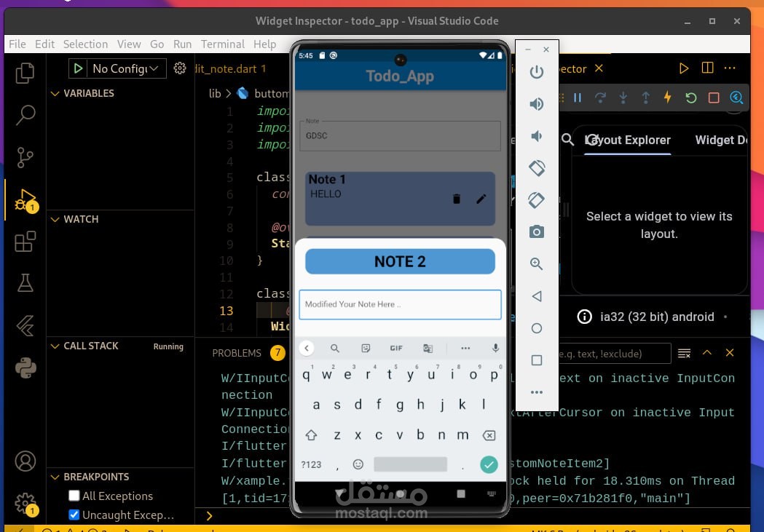The width and height of the screenshot is (764, 532).
Task: Tap the NOTE 2 button in app
Action: click(400, 261)
